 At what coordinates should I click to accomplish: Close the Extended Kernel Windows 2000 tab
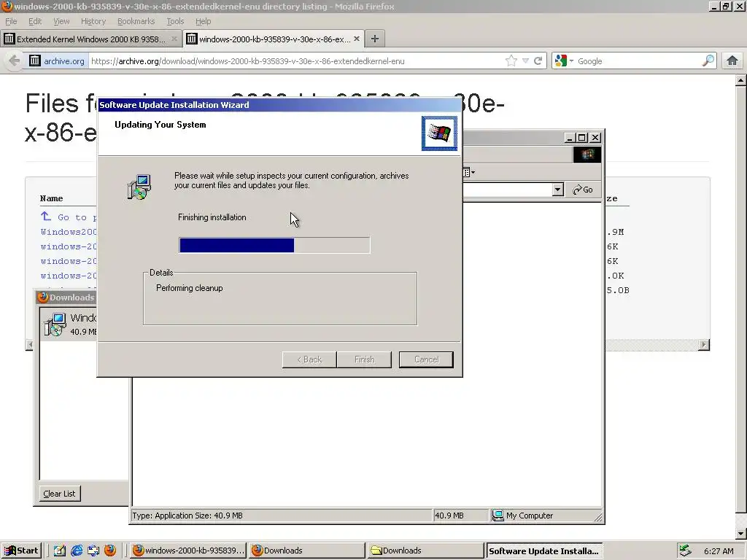point(174,39)
